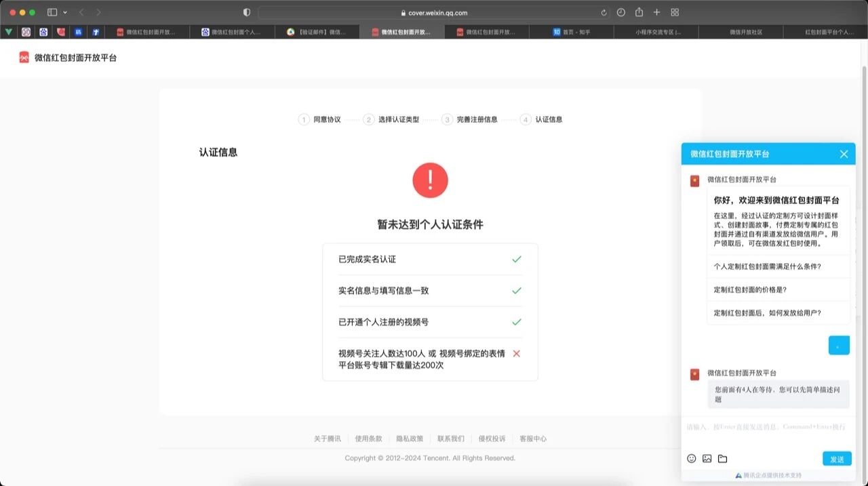Click step 3 完善注册信息
868x486 pixels.
click(x=470, y=119)
